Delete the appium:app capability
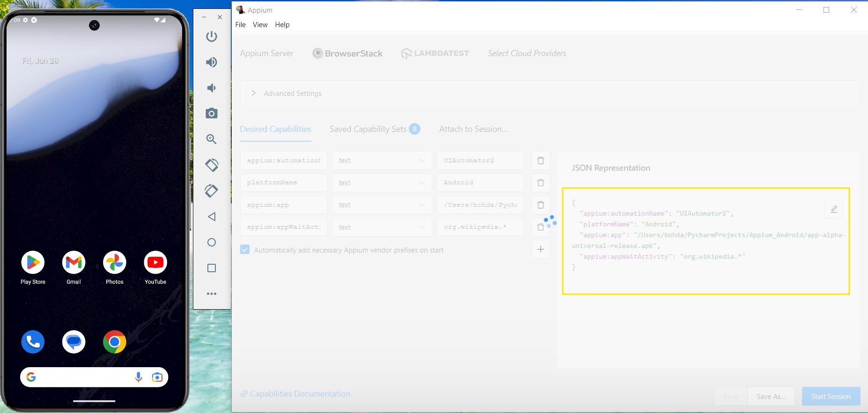 [x=541, y=205]
